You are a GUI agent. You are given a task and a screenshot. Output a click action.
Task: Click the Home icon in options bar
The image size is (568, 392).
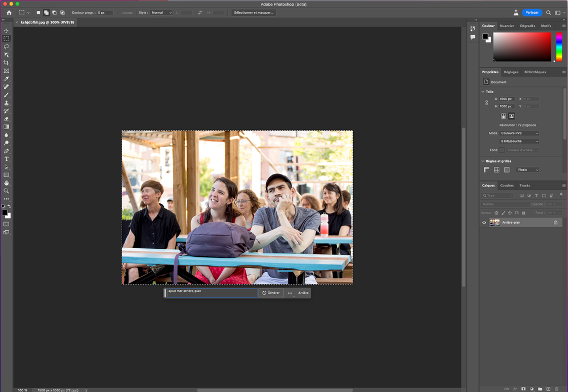click(x=9, y=12)
